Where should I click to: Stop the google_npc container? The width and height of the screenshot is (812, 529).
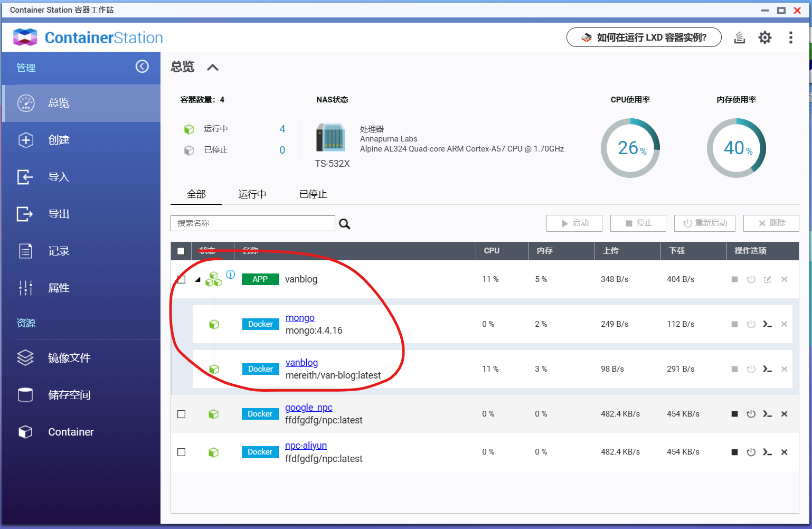734,414
